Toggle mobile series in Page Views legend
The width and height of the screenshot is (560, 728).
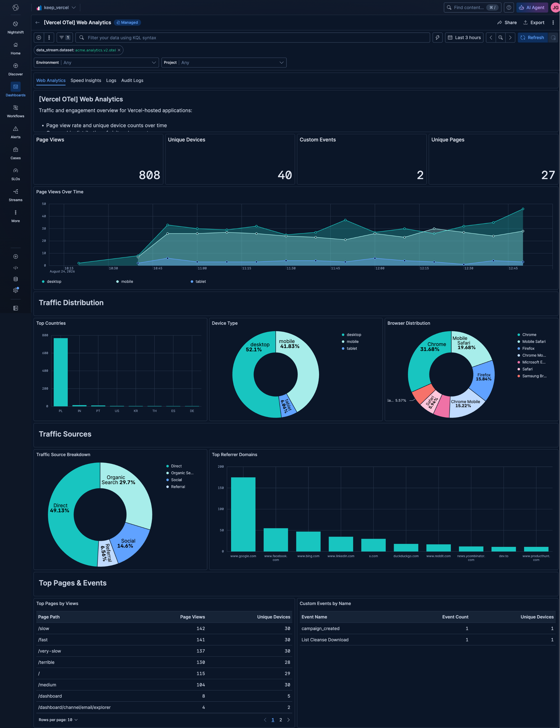click(125, 282)
